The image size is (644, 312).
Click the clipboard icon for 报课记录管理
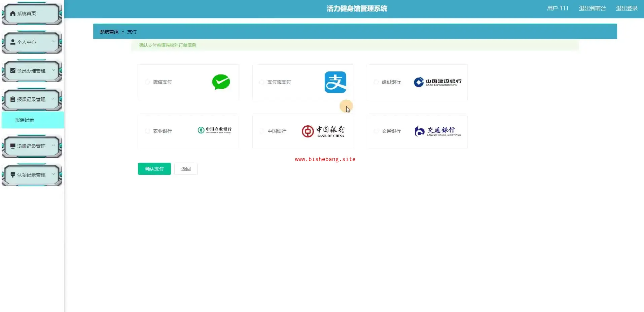[13, 99]
